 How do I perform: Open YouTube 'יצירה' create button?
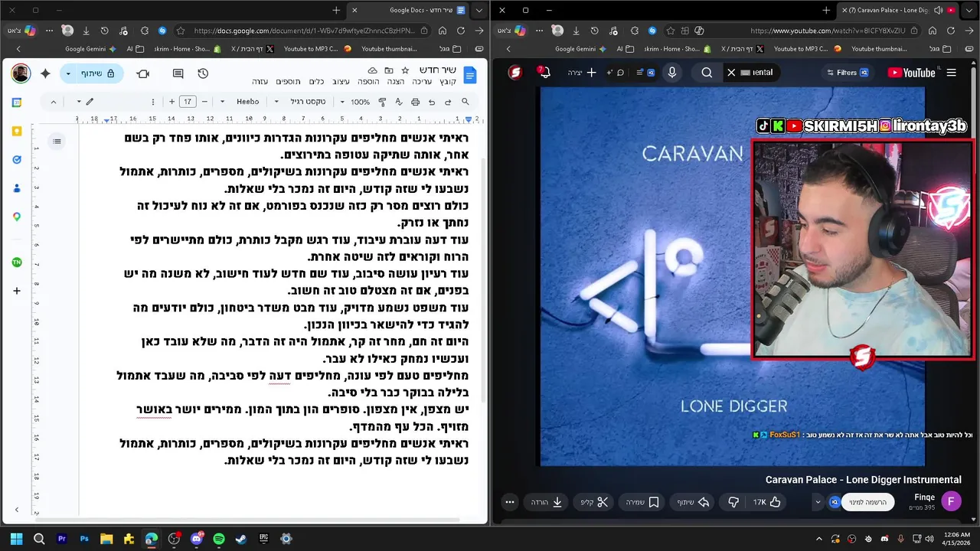pos(583,73)
